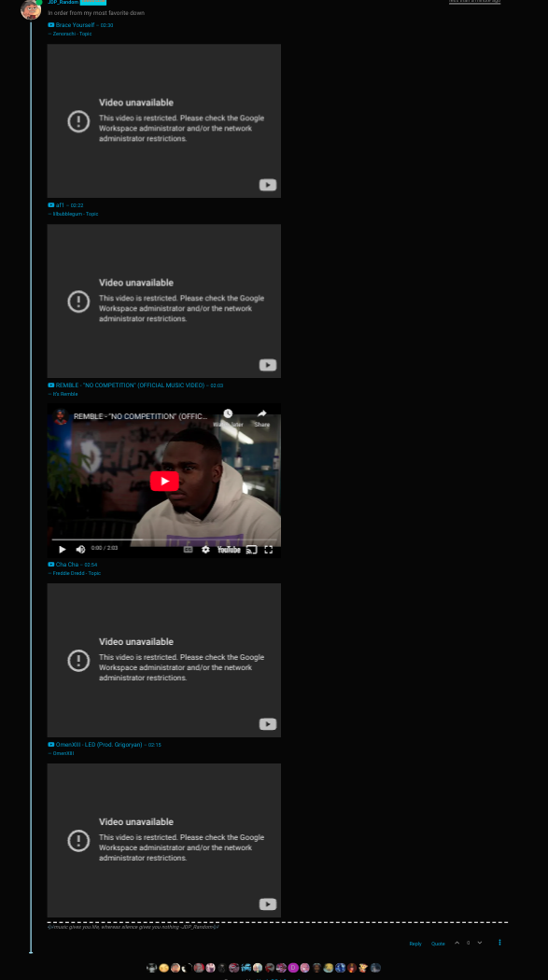Open the REMBLE video player settings gear
This screenshot has width=548, height=980.
205,550
